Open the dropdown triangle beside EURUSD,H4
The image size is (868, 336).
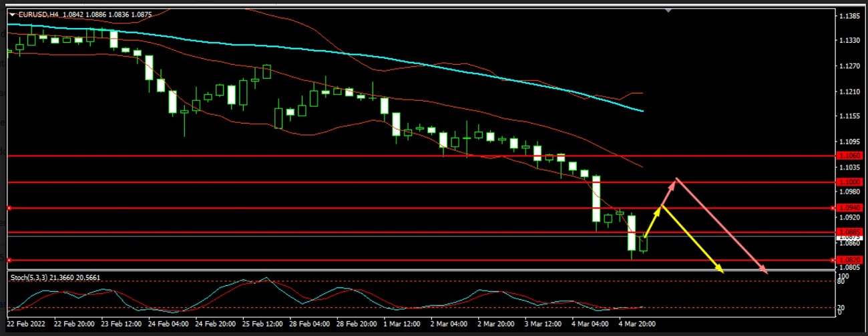pyautogui.click(x=11, y=15)
